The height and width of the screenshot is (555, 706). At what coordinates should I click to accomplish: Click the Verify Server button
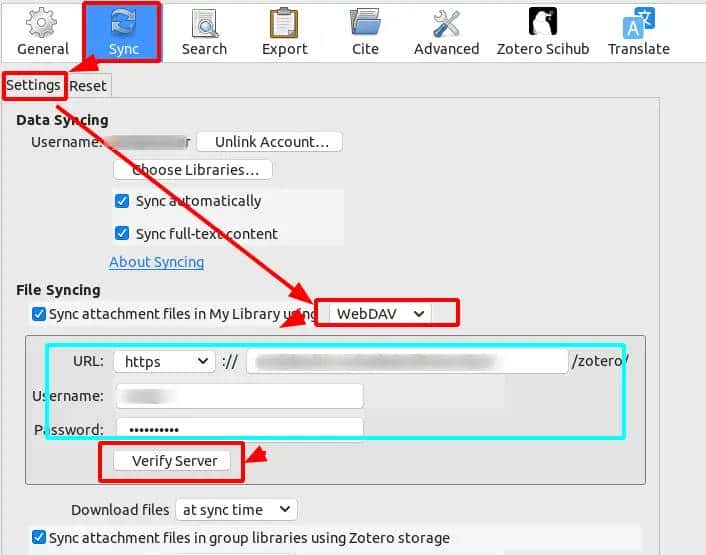pyautogui.click(x=174, y=461)
